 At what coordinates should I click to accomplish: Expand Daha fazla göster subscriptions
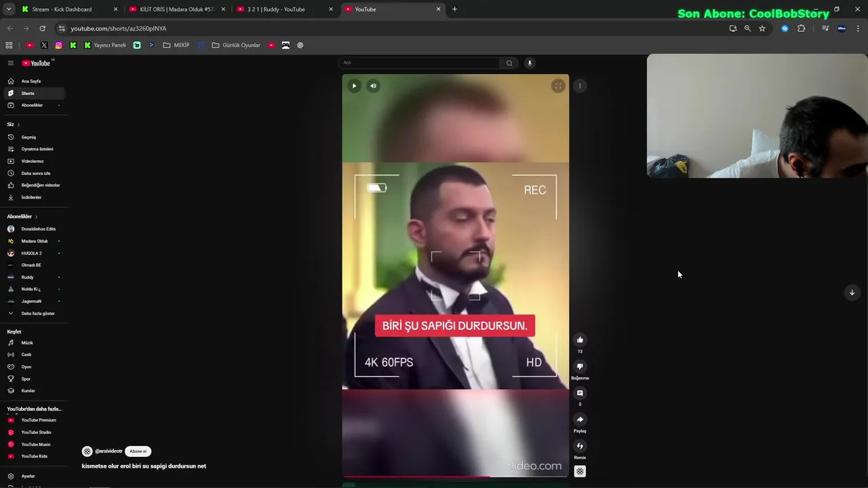click(x=34, y=313)
